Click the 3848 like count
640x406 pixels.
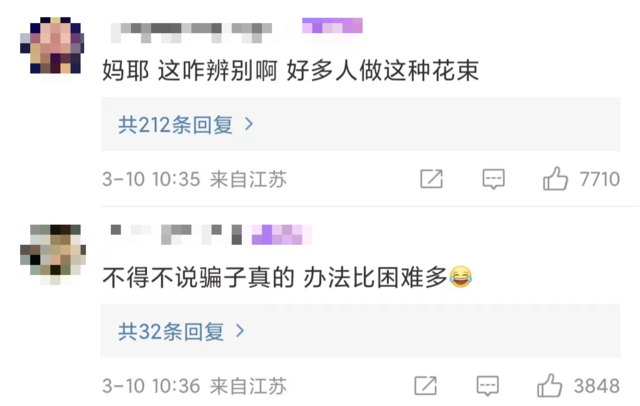point(597,386)
